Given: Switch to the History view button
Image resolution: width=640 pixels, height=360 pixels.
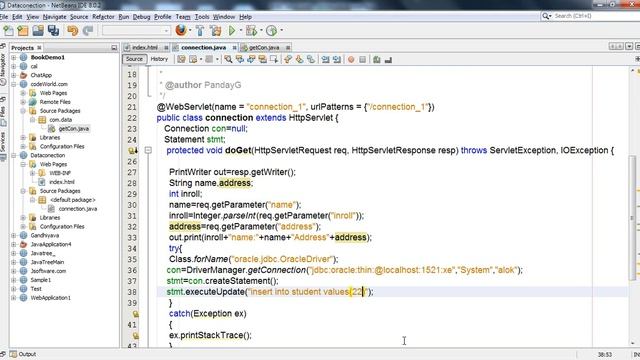Looking at the screenshot, I should pyautogui.click(x=159, y=59).
